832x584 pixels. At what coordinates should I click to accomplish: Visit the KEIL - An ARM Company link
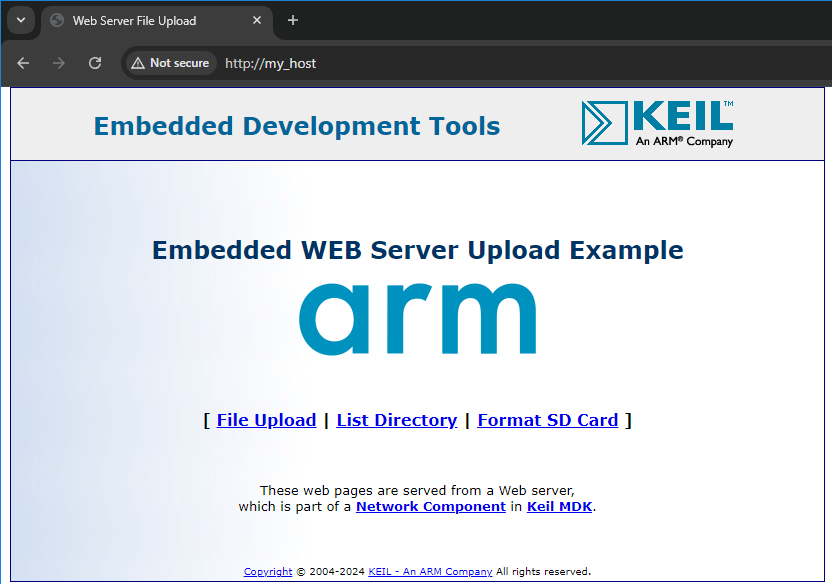point(430,572)
